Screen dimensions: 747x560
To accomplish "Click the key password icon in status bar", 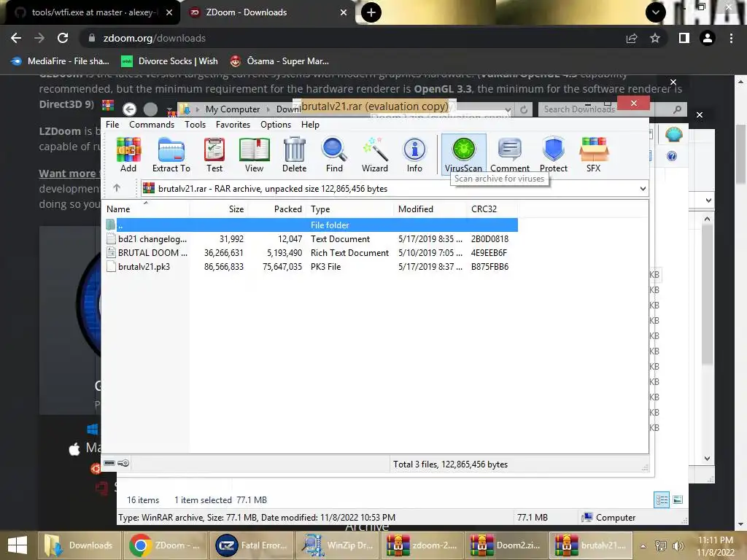I will [123, 463].
